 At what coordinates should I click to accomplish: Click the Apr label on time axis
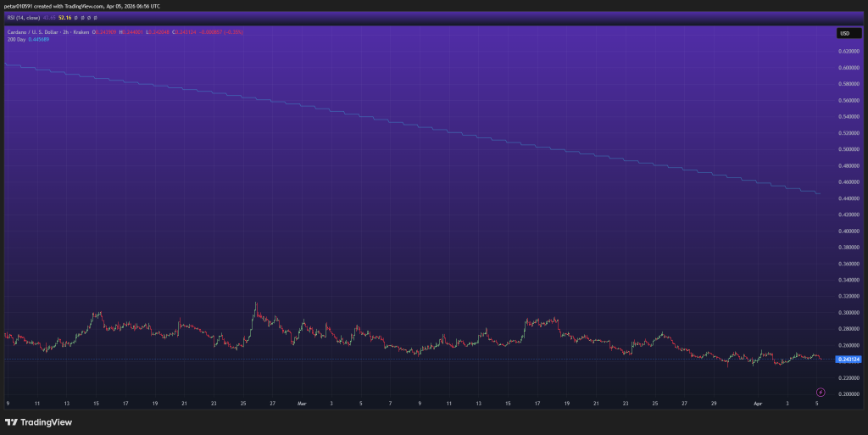(758, 404)
